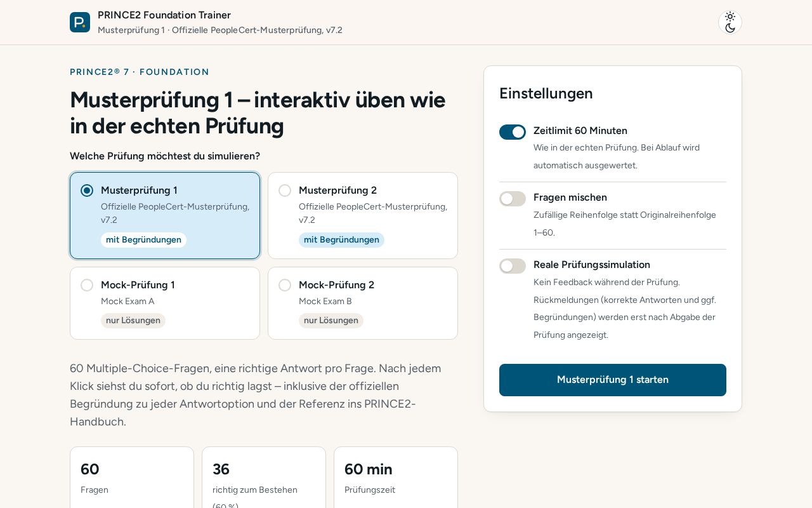Click the '60 Fragen' stat card
The width and height of the screenshot is (812, 508).
point(132,478)
